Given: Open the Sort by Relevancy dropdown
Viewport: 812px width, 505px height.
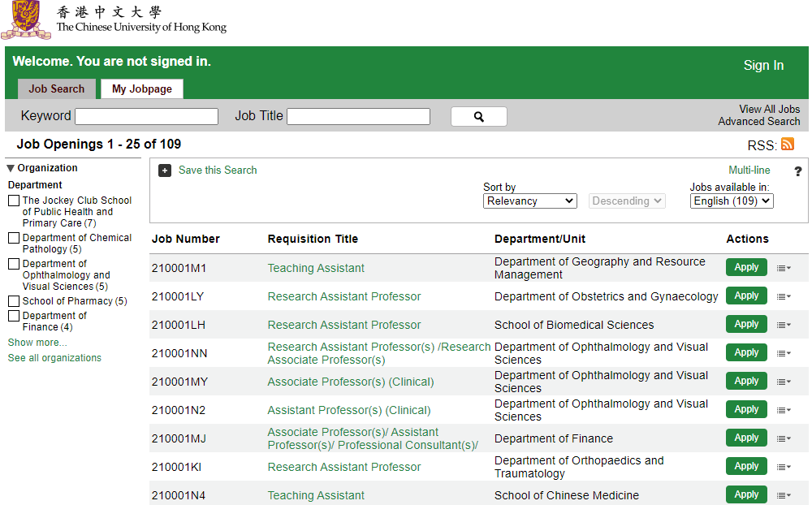Looking at the screenshot, I should pos(529,201).
